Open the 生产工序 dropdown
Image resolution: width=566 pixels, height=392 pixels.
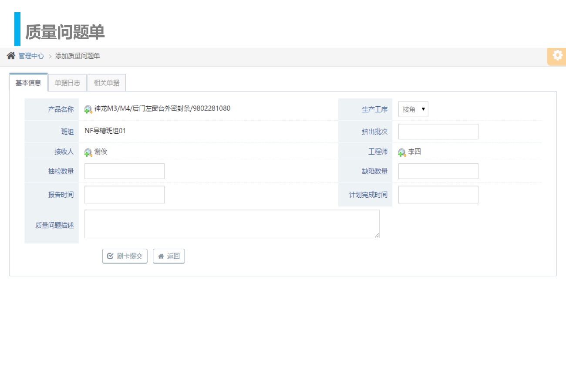(x=413, y=109)
